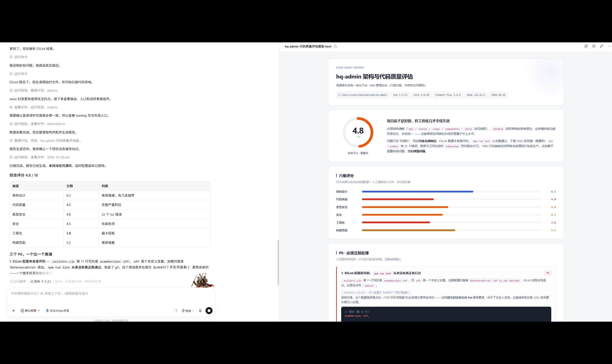Click the C:\Users\xuhui\Desktop\web\hq-admin path tag
Viewport: 612px width, 364px height.
pyautogui.click(x=363, y=95)
